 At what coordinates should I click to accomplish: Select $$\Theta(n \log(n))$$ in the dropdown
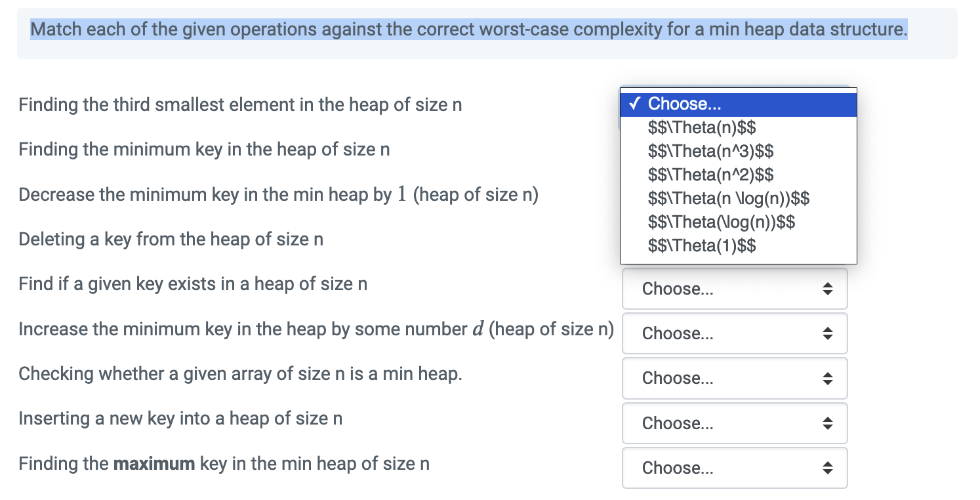click(729, 198)
